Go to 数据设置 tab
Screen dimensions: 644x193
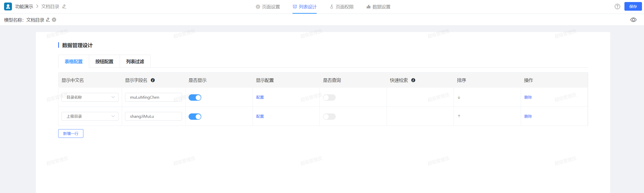tap(378, 7)
